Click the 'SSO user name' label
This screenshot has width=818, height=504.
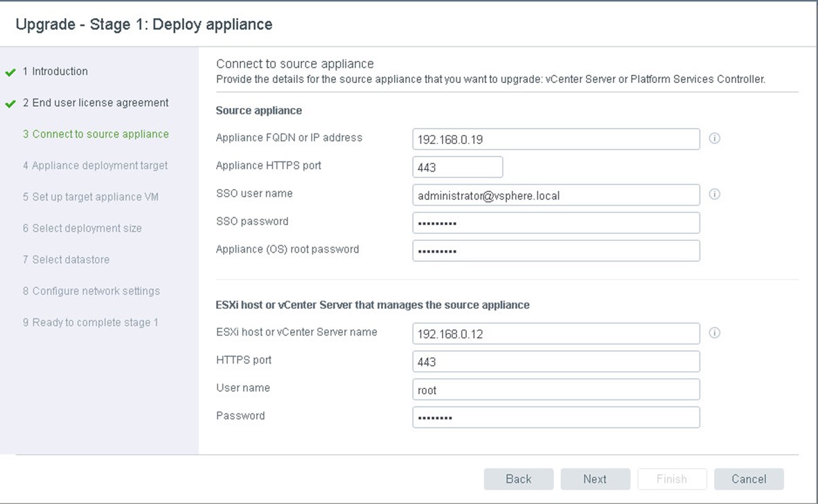[x=254, y=193]
